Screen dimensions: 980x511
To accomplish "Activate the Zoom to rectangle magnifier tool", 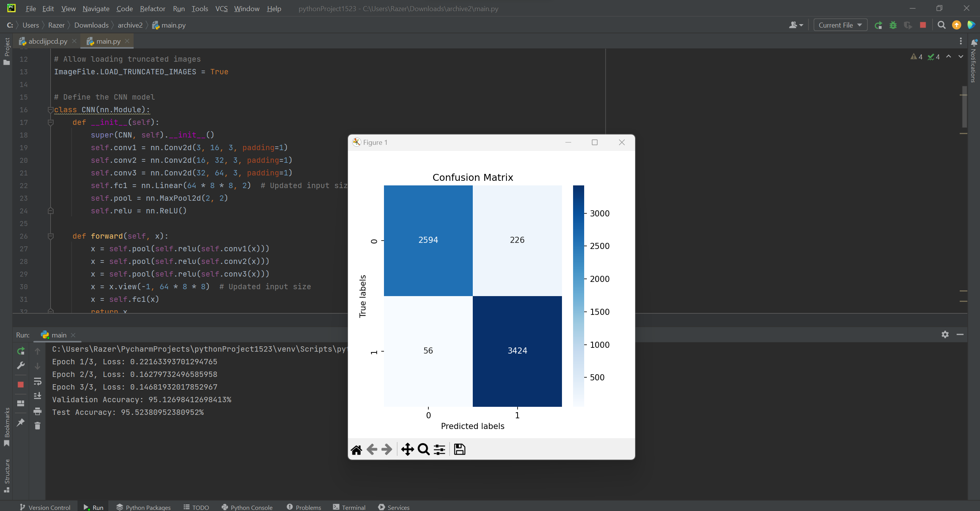I will pos(423,449).
